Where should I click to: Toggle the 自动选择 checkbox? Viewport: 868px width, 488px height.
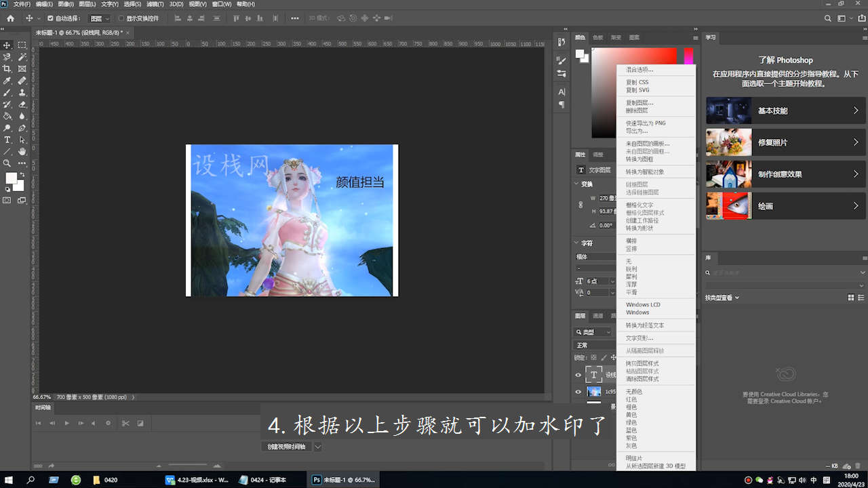click(x=50, y=18)
